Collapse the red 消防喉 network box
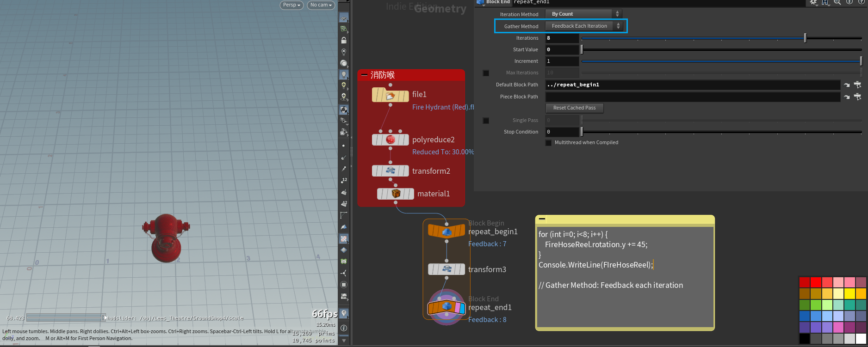The width and height of the screenshot is (868, 347). point(364,75)
